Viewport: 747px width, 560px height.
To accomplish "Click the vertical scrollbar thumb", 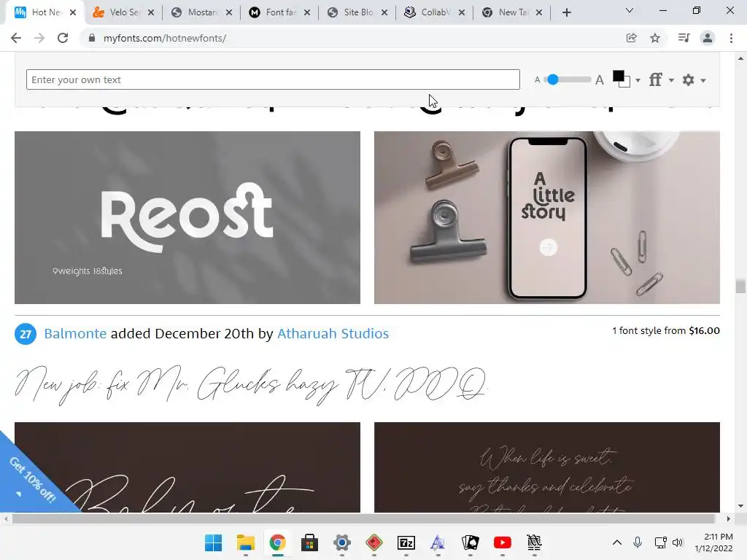I will tap(740, 286).
